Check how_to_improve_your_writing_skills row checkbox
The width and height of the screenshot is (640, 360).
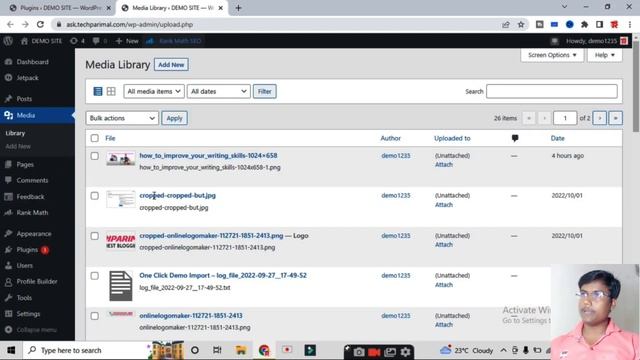[x=95, y=156]
